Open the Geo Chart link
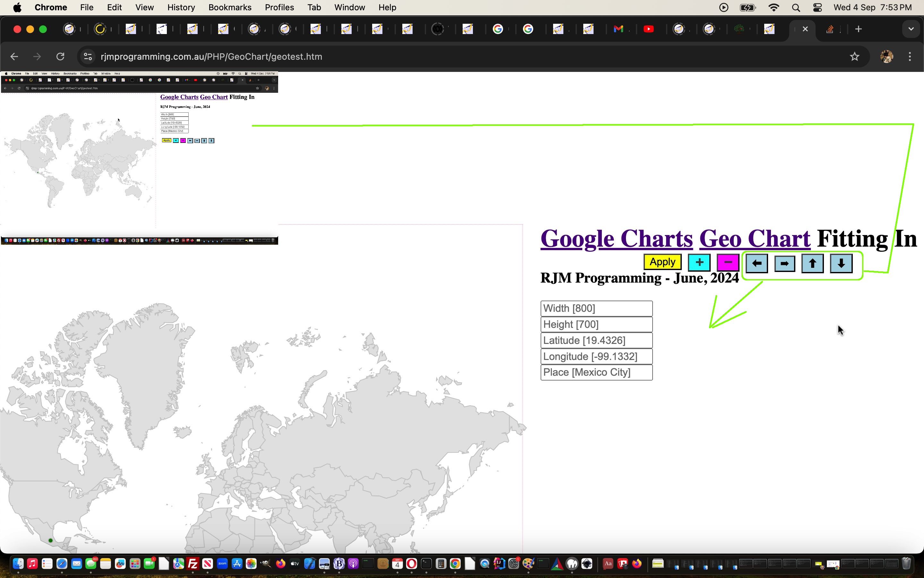 [x=755, y=239]
